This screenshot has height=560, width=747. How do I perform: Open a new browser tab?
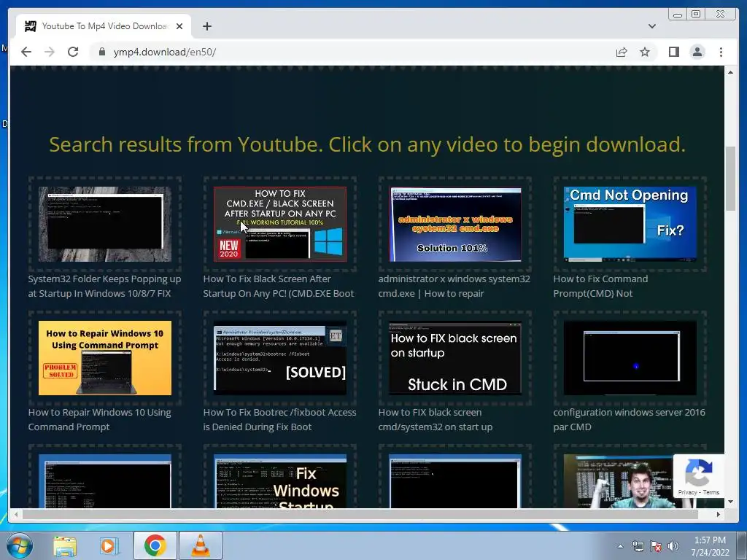[206, 26]
